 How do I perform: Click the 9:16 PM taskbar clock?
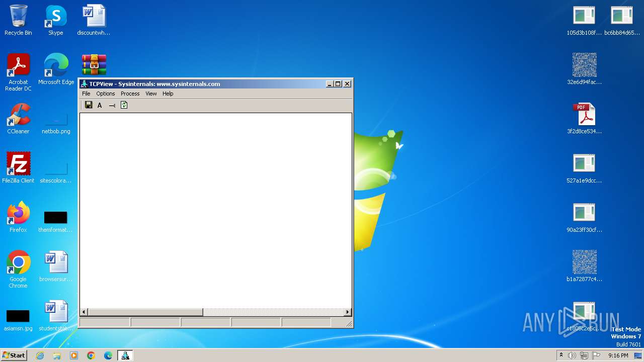[618, 355]
